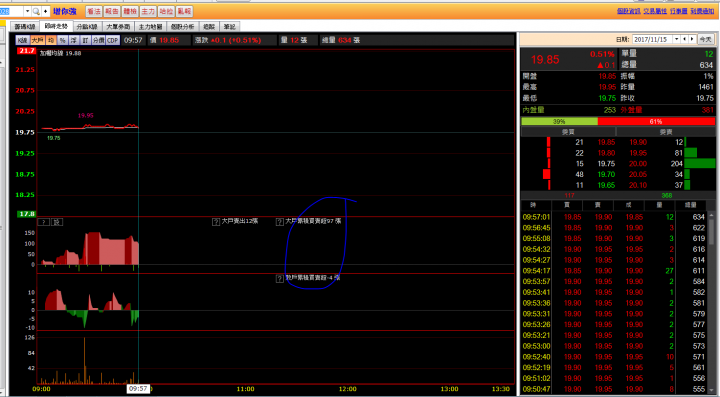
Task: Switch to the 筆記 tab
Action: (x=230, y=27)
